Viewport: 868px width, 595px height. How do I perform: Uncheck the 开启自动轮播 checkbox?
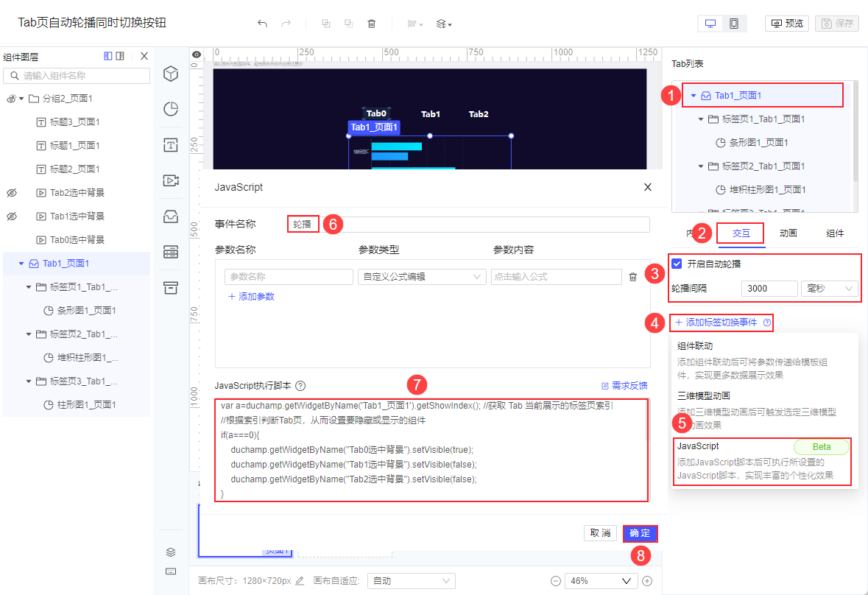tap(677, 264)
